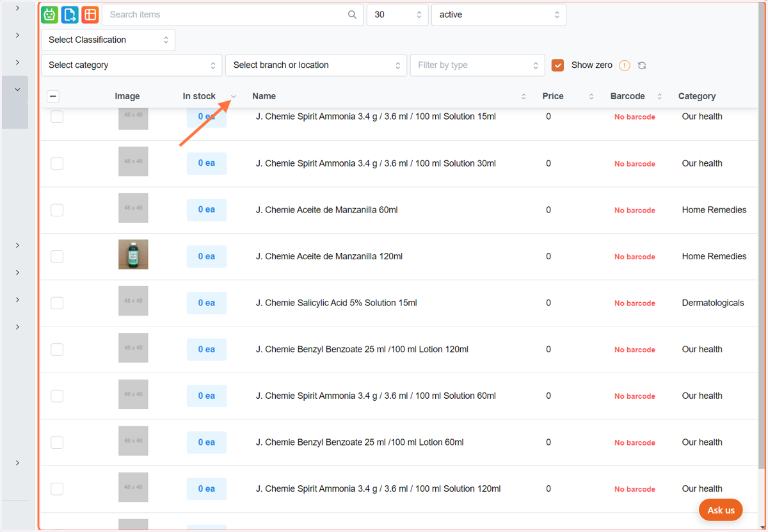Viewport: 768px width, 532px height.
Task: Click price 0 for Salicylic Acid 5% row
Action: [548, 303]
